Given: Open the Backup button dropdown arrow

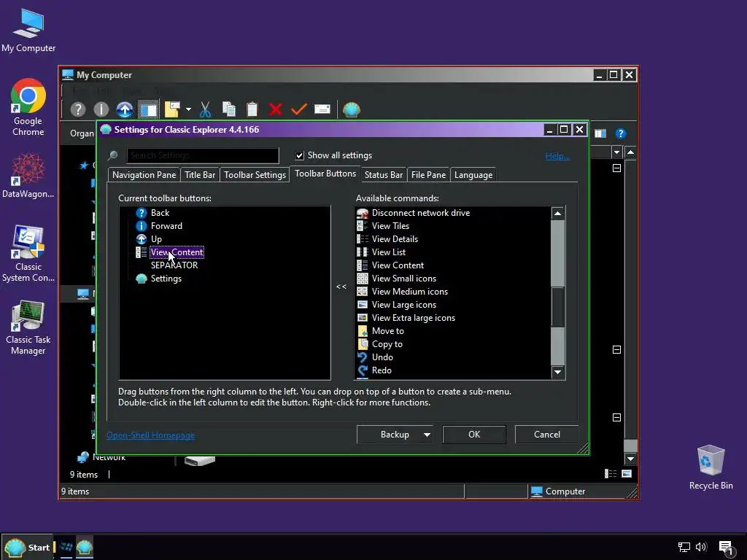Looking at the screenshot, I should pyautogui.click(x=427, y=435).
